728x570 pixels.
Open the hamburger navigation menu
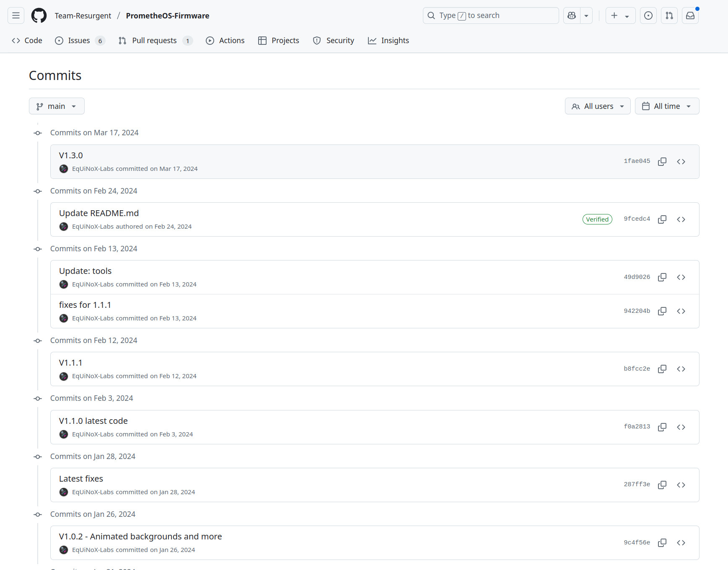16,15
